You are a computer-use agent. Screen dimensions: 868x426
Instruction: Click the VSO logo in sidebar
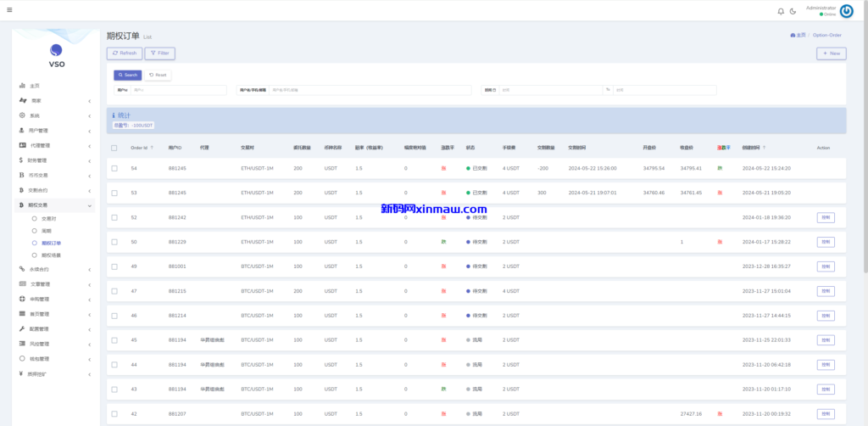(x=55, y=54)
